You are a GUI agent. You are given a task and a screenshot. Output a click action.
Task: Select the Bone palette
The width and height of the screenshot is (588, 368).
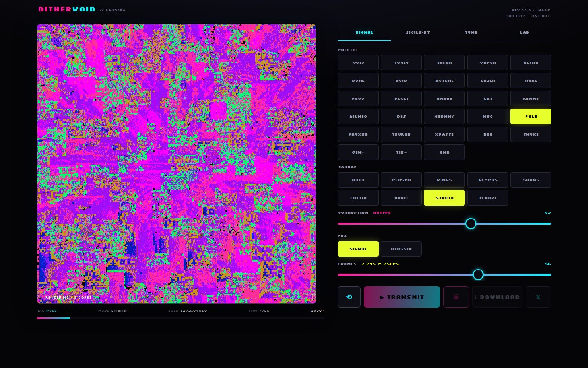tap(358, 80)
